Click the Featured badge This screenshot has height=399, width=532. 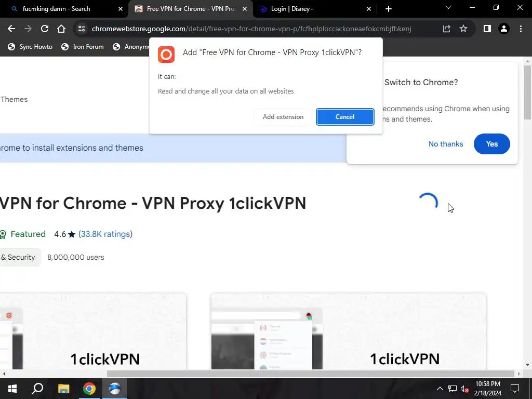(x=23, y=234)
